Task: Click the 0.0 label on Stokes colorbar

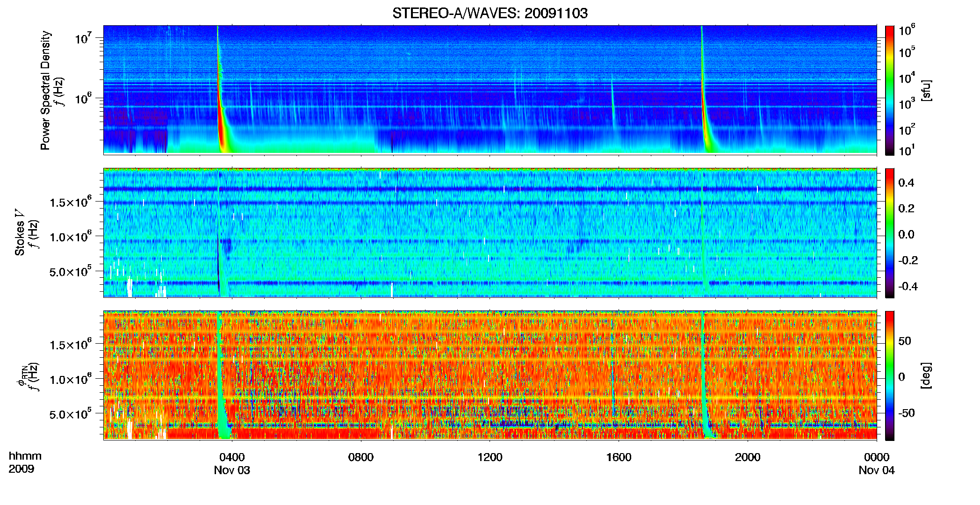Action: tap(906, 234)
